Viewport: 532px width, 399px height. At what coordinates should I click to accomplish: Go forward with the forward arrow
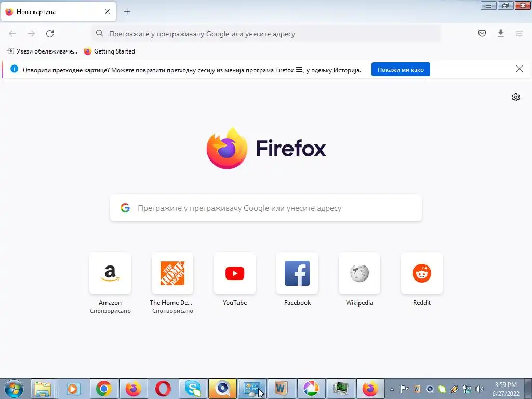(x=31, y=34)
